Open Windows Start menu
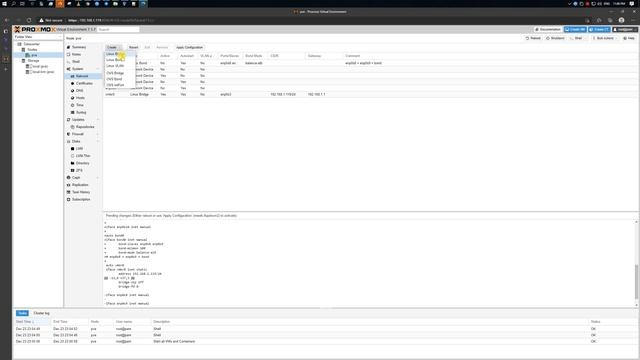 point(4,4)
